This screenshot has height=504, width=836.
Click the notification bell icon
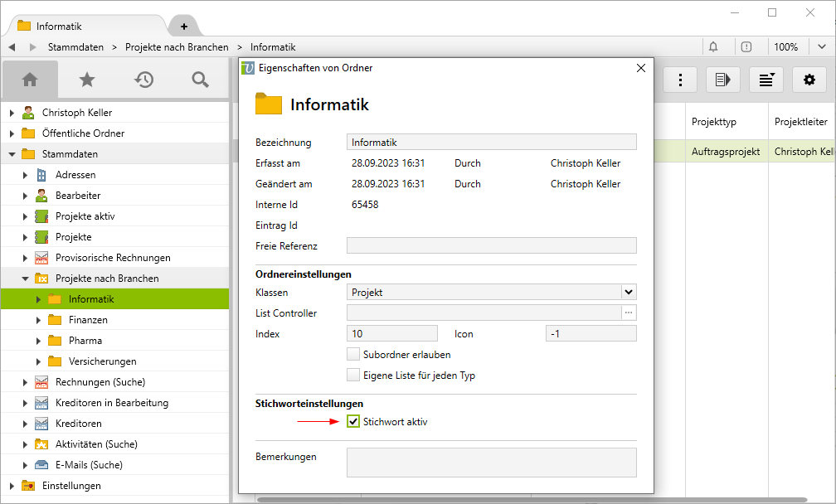click(x=713, y=47)
